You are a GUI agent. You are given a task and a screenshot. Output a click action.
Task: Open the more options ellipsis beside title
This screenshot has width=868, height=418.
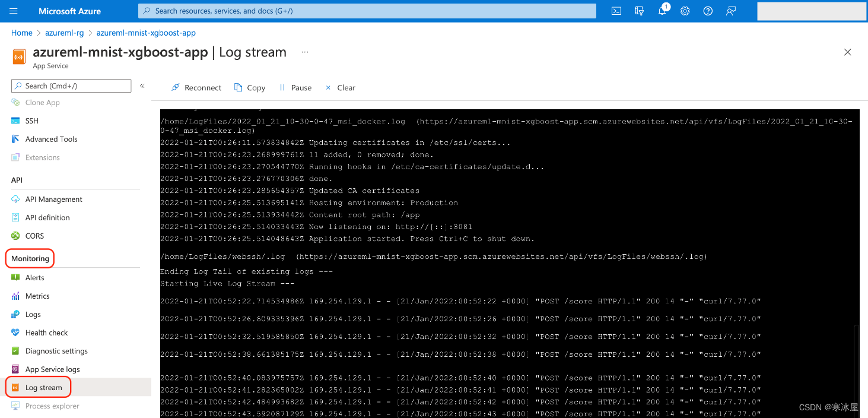305,52
